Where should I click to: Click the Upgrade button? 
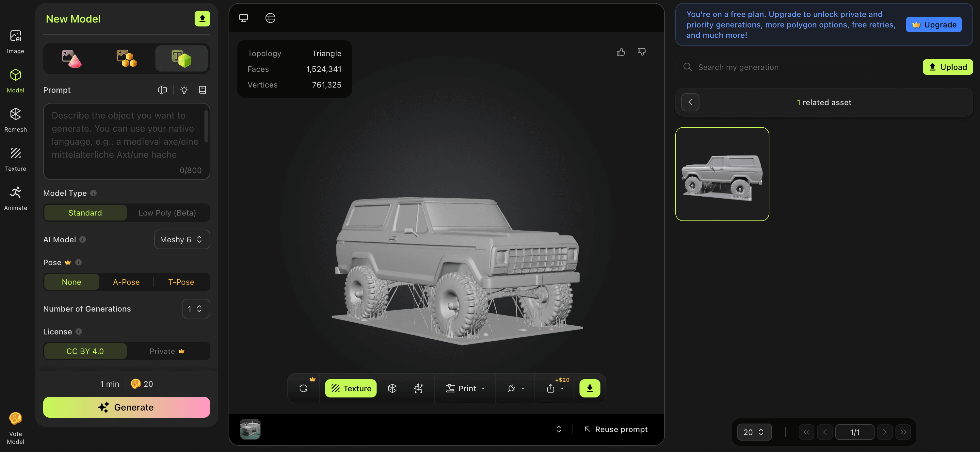[934, 24]
